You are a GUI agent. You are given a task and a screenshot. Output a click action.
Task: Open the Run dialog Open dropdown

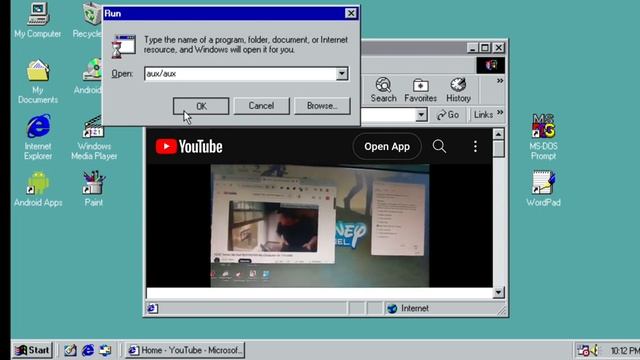pyautogui.click(x=342, y=74)
